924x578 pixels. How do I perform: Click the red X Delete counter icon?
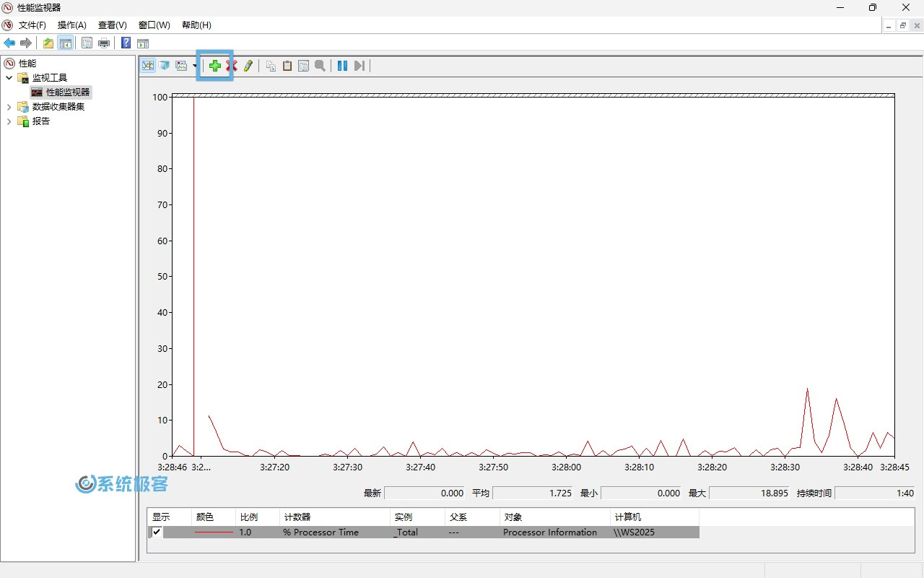232,66
